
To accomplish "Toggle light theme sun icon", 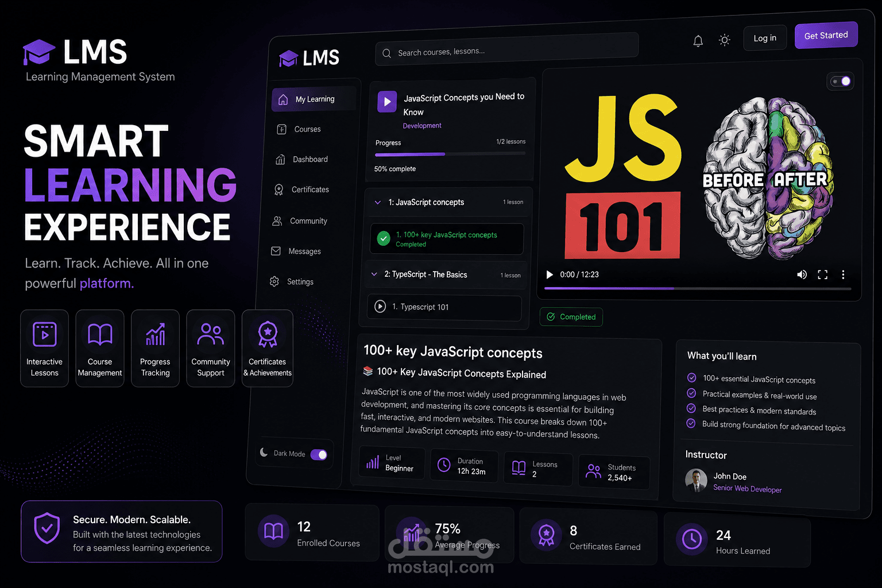I will point(725,40).
